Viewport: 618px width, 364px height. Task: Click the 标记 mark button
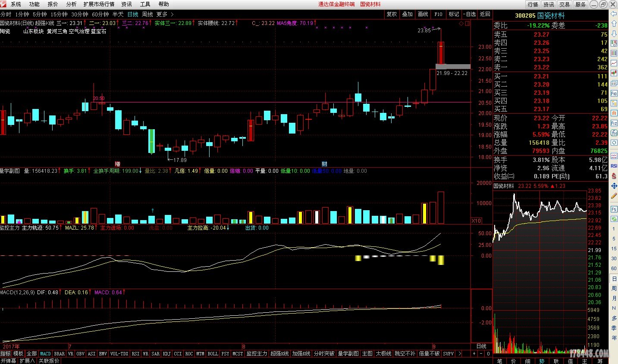coord(454,14)
